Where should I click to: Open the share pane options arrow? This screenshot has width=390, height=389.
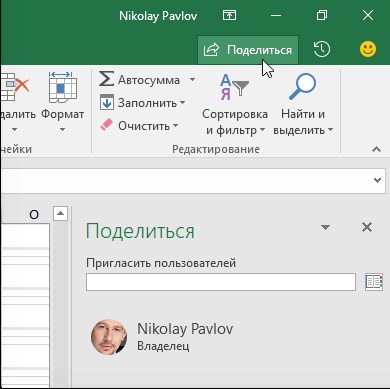tap(325, 227)
